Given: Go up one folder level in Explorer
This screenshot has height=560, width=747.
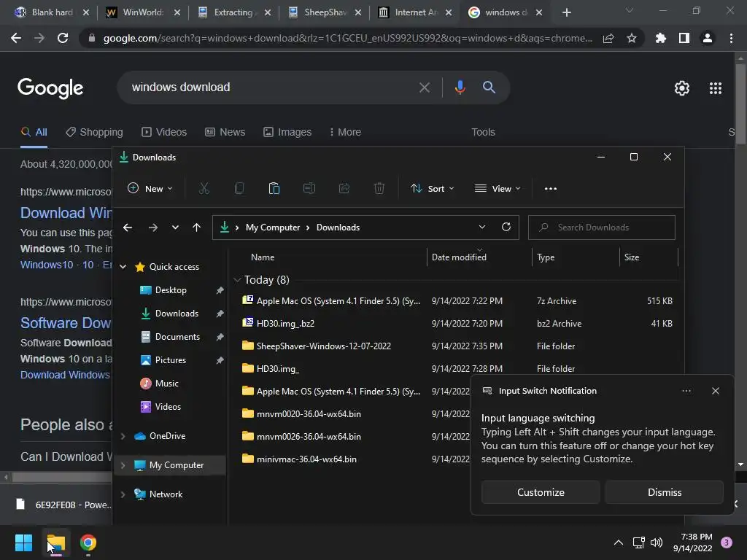Looking at the screenshot, I should pos(196,227).
